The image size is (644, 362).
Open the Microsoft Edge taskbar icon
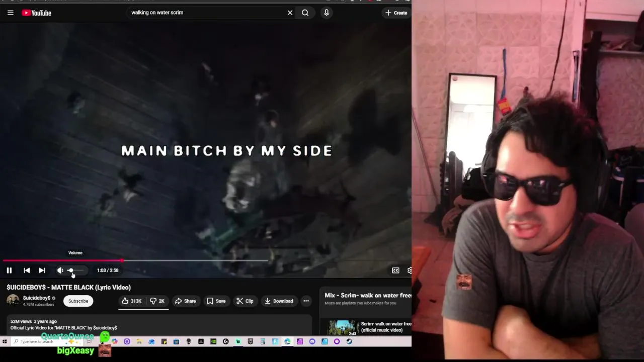[x=287, y=341]
